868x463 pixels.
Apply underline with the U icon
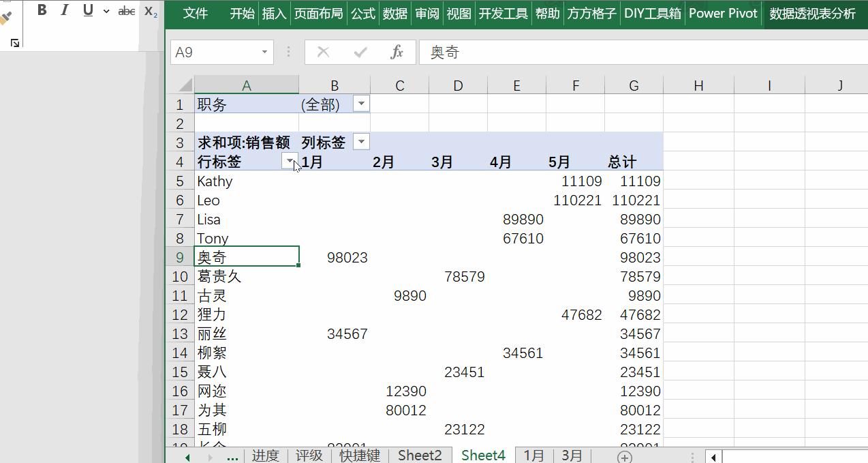tap(87, 11)
